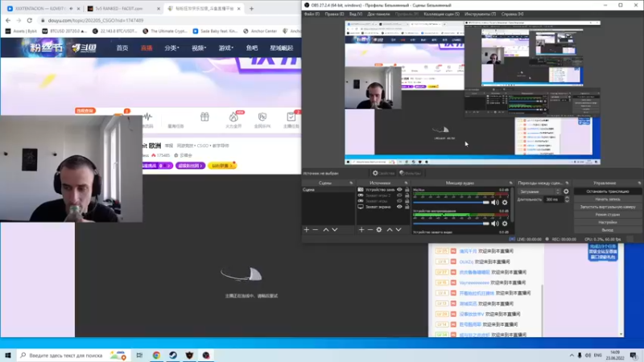Move the scene up in Scenes panel

tap(326, 230)
